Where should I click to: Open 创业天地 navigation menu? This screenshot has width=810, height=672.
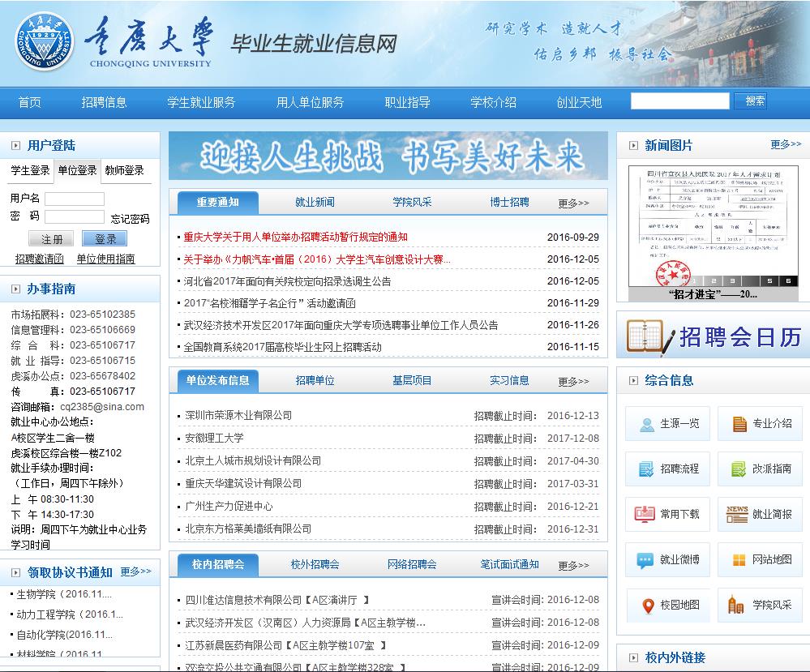coord(579,102)
